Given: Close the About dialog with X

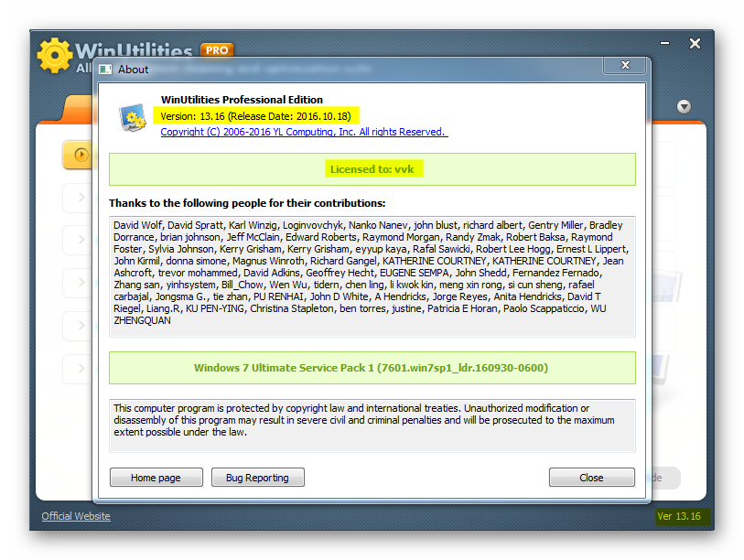Looking at the screenshot, I should click(625, 65).
